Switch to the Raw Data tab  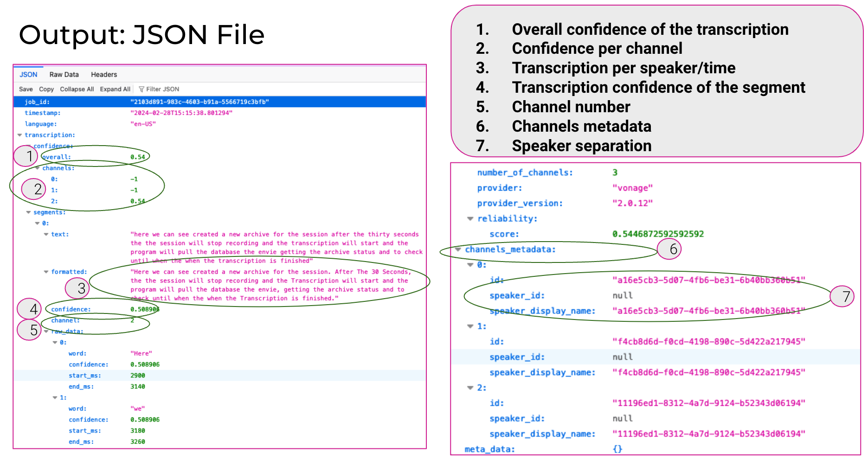tap(64, 75)
